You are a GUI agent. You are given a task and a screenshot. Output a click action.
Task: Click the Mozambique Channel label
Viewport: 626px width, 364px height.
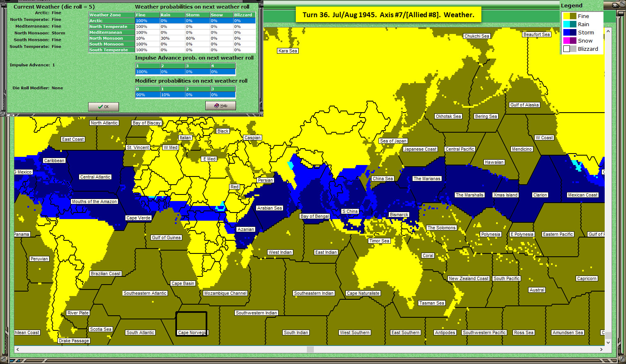[x=225, y=293]
